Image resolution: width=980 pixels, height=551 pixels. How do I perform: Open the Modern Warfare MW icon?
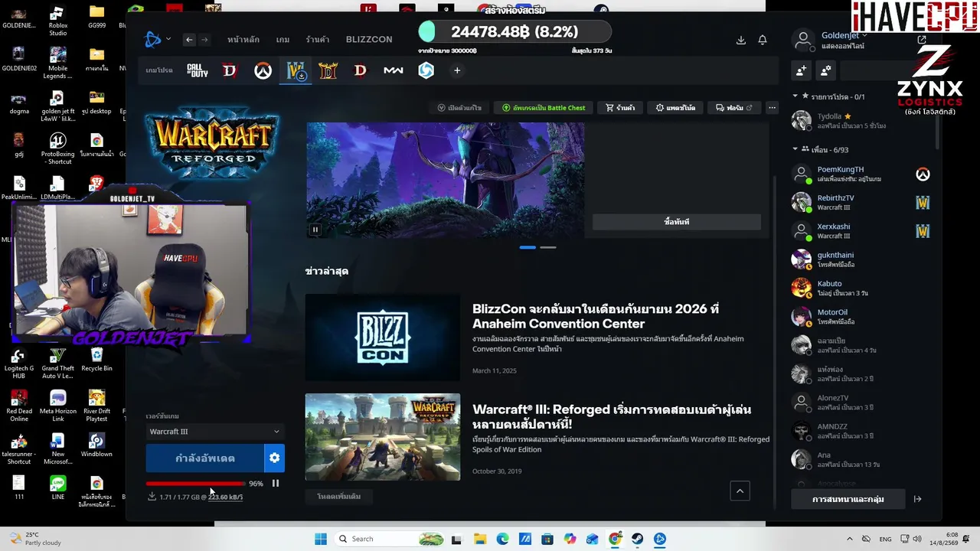[x=393, y=70]
